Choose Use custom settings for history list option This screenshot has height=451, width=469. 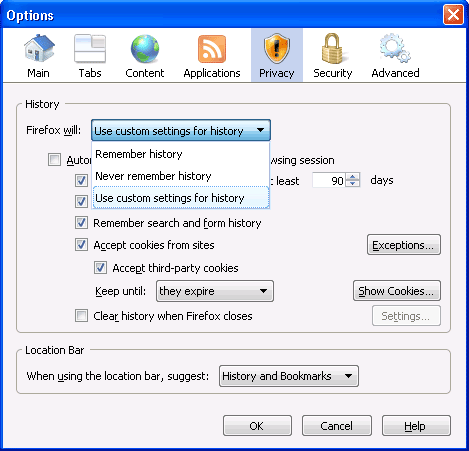[181, 198]
